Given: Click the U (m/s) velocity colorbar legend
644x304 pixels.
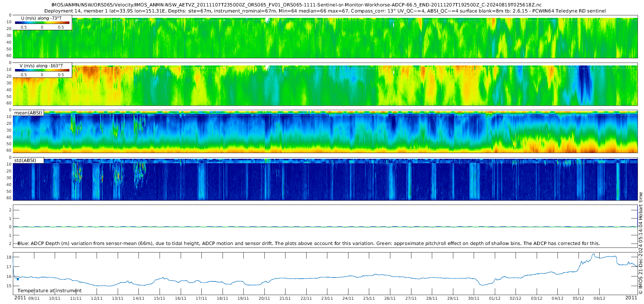Looking at the screenshot, I should click(x=42, y=23).
